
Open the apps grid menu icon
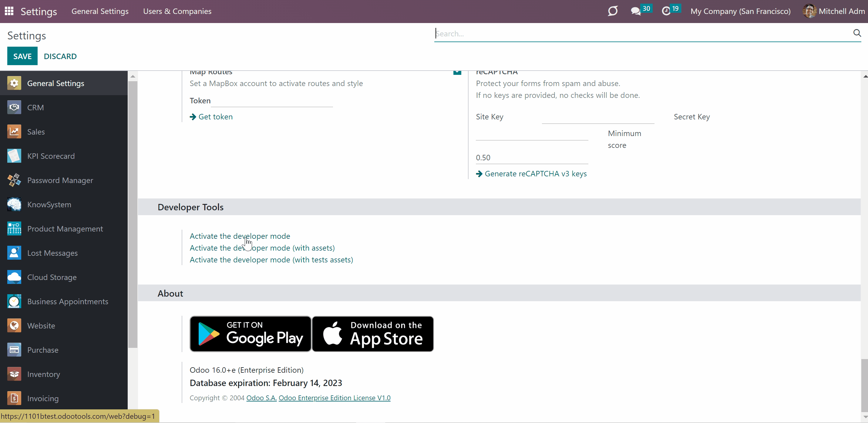9,11
